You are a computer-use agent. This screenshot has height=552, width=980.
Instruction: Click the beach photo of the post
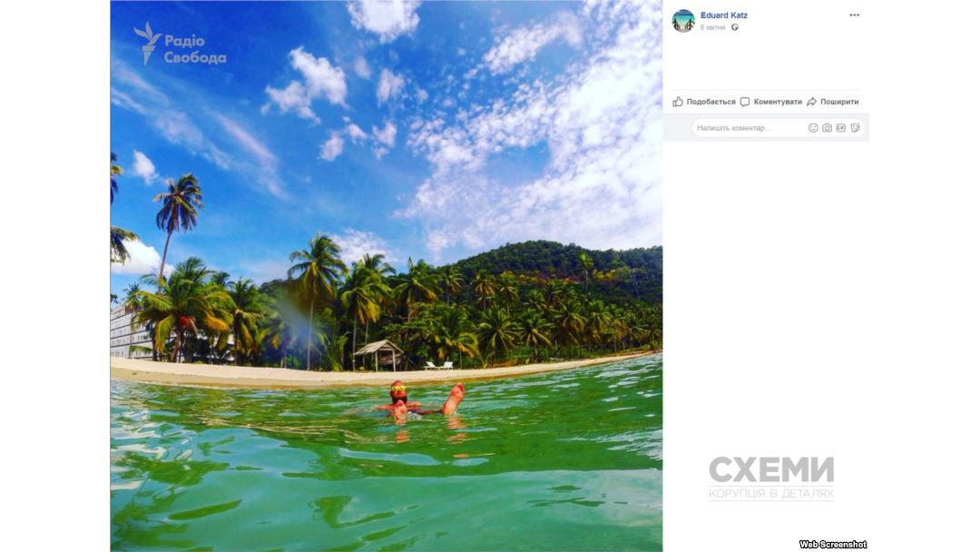[387, 276]
